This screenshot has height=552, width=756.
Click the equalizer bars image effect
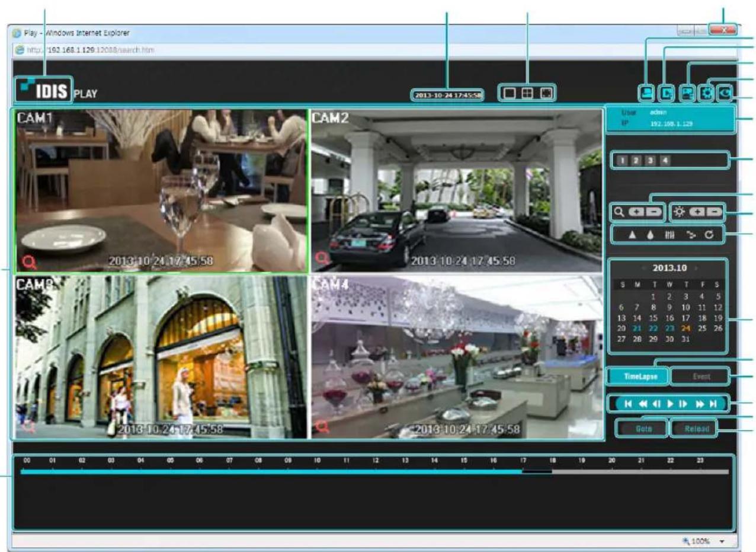tap(670, 235)
